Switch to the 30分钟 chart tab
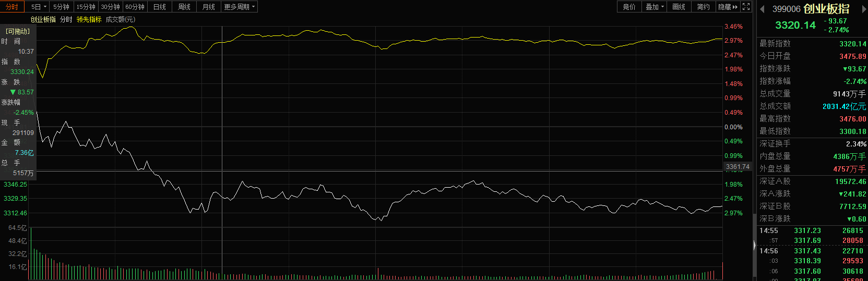 click(x=110, y=7)
